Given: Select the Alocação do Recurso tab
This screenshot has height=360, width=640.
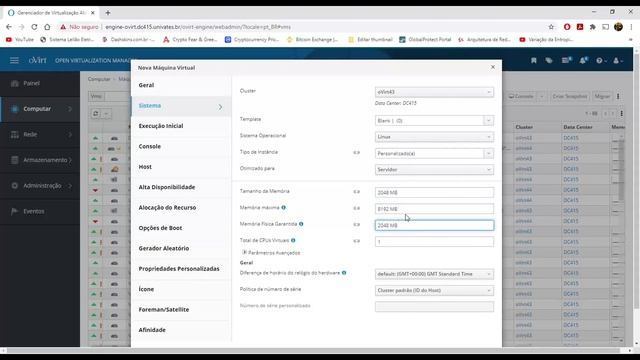Looking at the screenshot, I should [181, 208].
